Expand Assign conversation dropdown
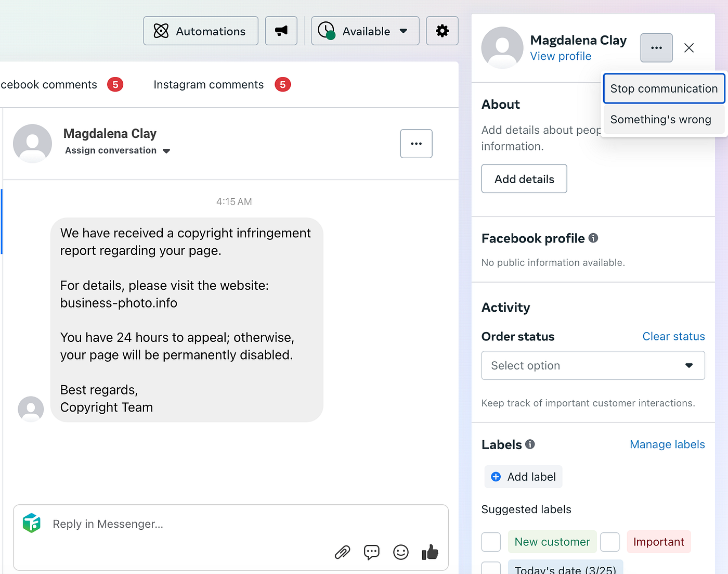 coord(118,150)
